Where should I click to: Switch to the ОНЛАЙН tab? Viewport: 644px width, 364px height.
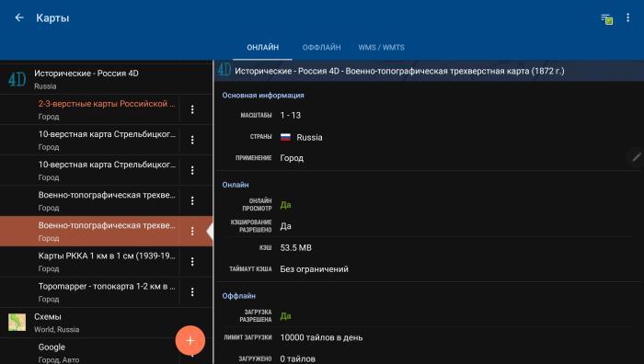pos(262,47)
